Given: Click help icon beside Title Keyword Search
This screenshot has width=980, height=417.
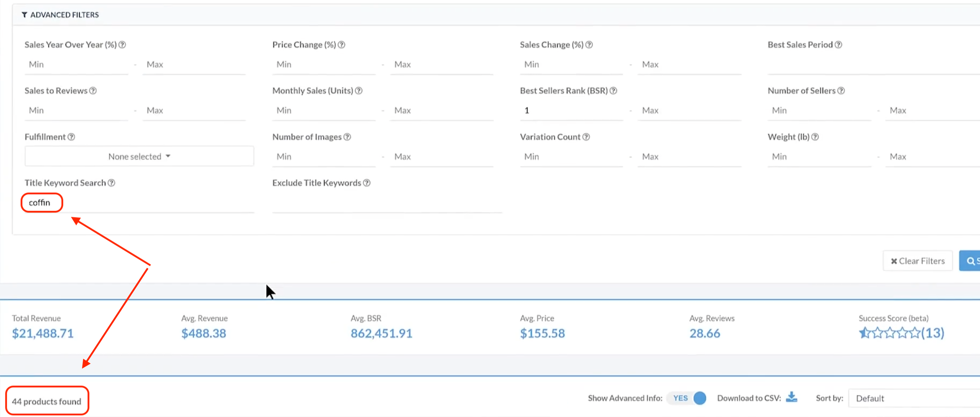Looking at the screenshot, I should click(x=111, y=183).
